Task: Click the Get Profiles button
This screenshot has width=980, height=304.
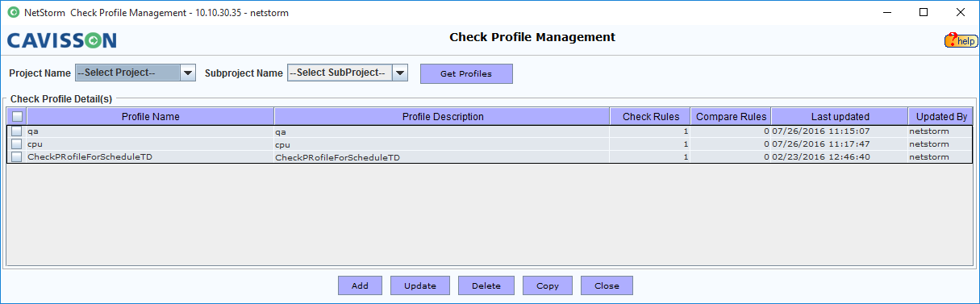Action: tap(466, 73)
